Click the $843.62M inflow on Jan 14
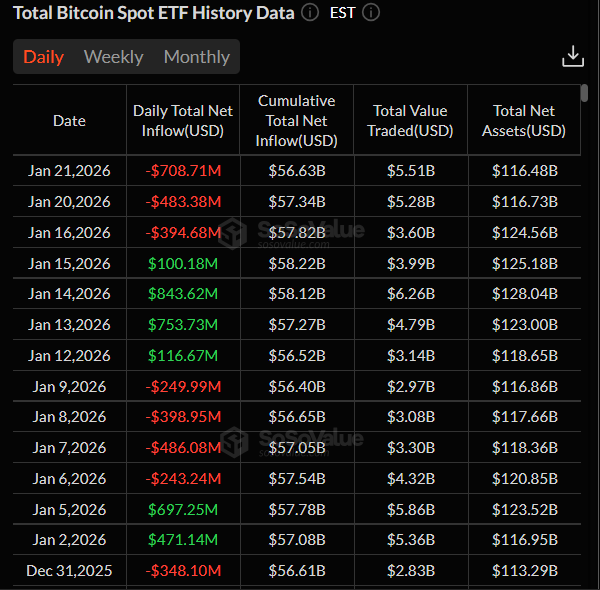This screenshot has width=600, height=590. point(183,294)
